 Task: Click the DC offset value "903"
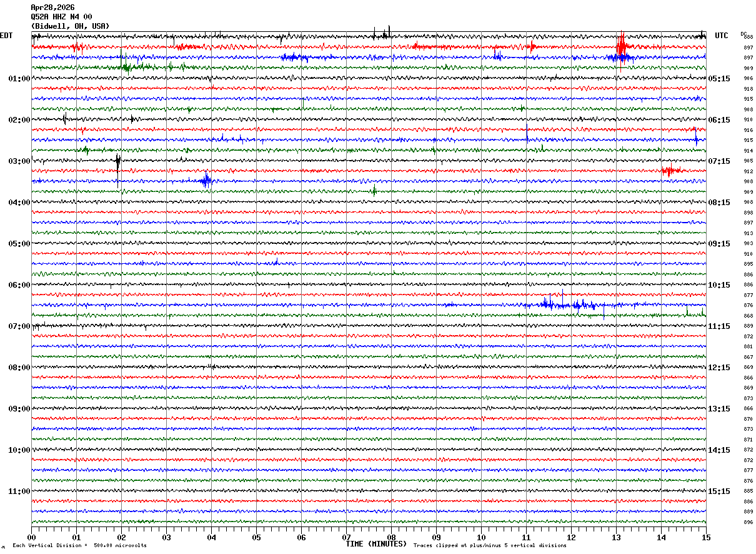(x=748, y=243)
